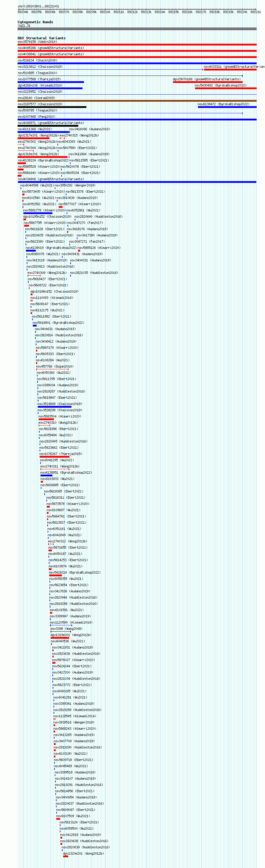The width and height of the screenshot is (265, 868).
Task: Open variant nsv5881778 (Almarri2020)
Action: (45, 210)
